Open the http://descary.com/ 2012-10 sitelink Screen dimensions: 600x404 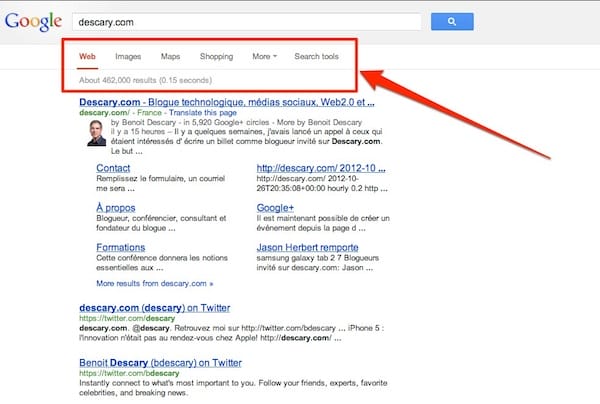321,168
